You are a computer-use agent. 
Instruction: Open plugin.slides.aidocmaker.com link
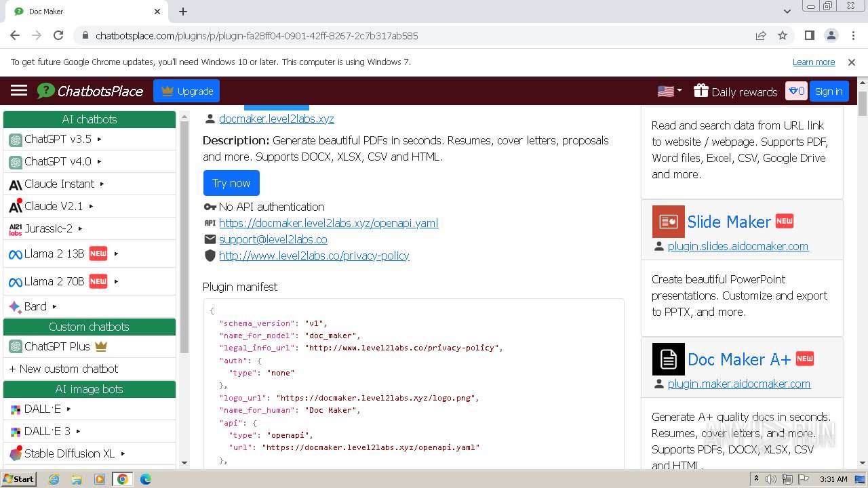coord(738,246)
